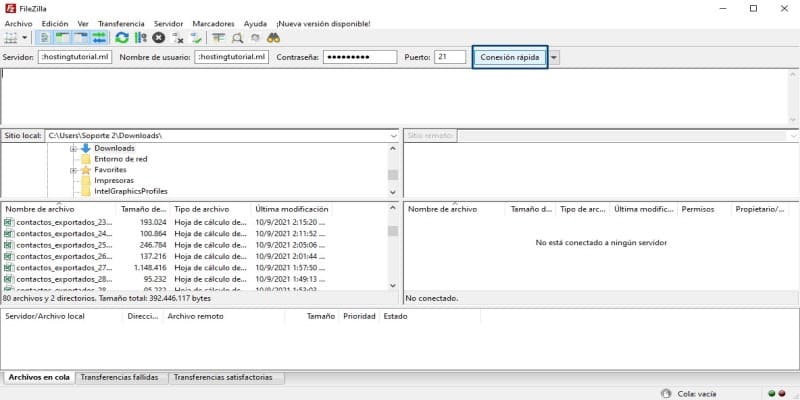Click the Servidor/Archivo local queue column header

point(63,316)
